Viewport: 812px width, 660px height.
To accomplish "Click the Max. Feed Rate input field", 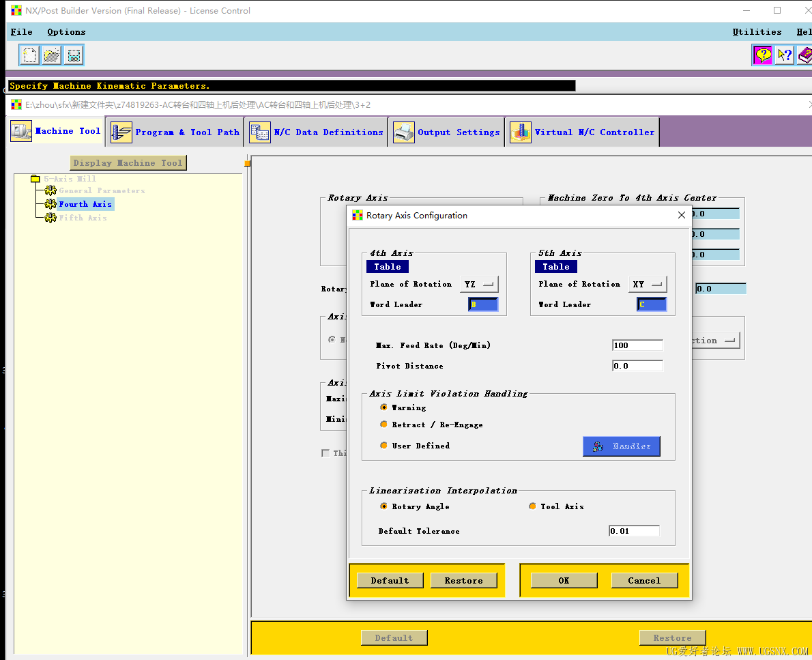I will pyautogui.click(x=637, y=345).
